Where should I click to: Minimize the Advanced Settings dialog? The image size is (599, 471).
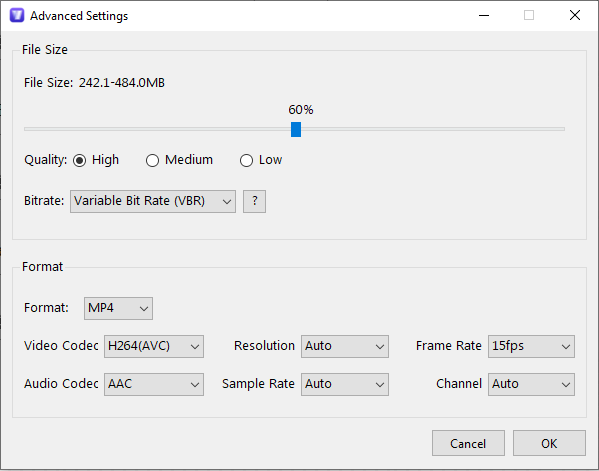coord(484,15)
